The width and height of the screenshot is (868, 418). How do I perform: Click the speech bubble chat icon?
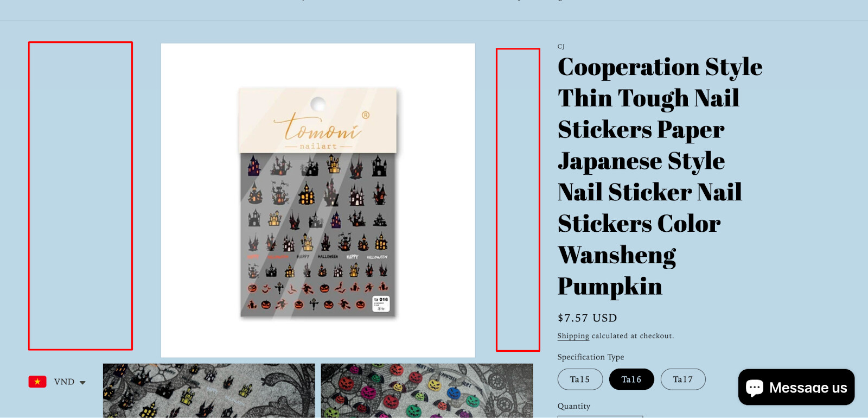[755, 388]
